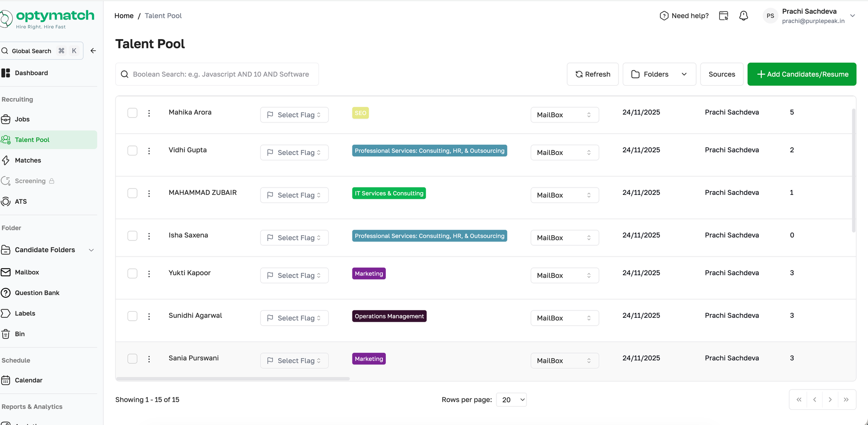Tick the checkbox for Isha Saxena
The height and width of the screenshot is (425, 868).
[132, 236]
